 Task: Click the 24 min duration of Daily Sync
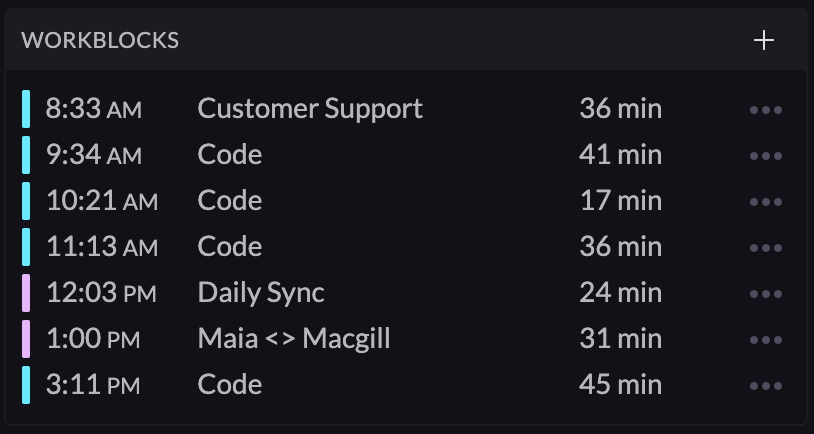tap(620, 292)
